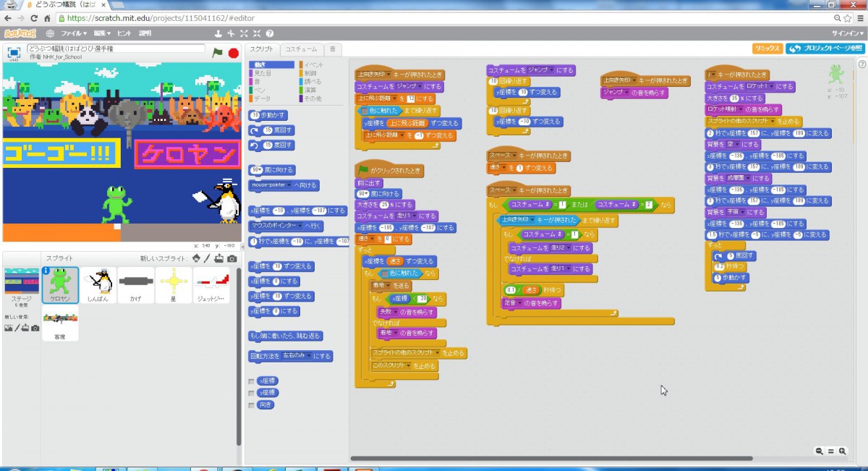Click プロジェクトページ参照 button
The image size is (868, 471).
click(x=825, y=48)
